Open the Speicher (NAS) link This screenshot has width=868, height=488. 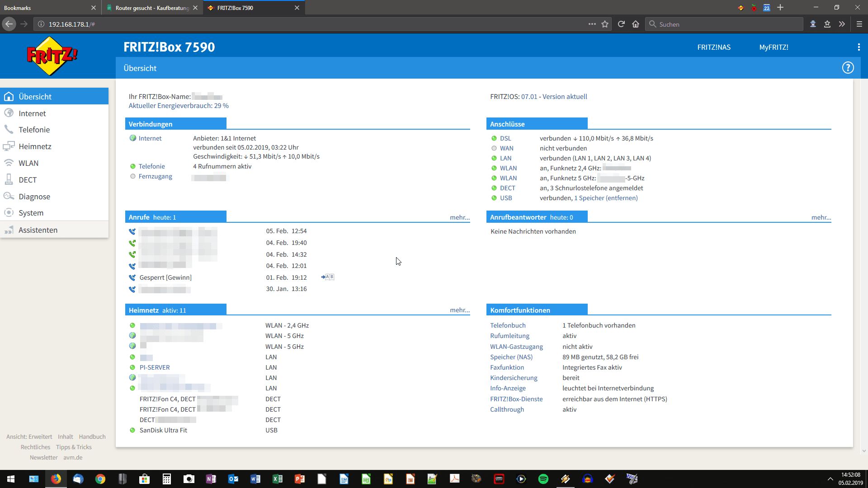(x=511, y=357)
